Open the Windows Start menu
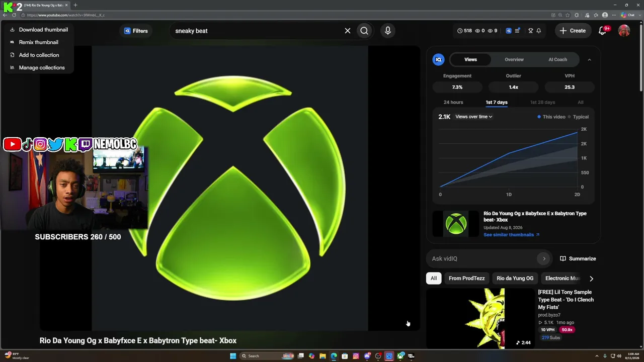Image resolution: width=644 pixels, height=362 pixels. coord(233,356)
